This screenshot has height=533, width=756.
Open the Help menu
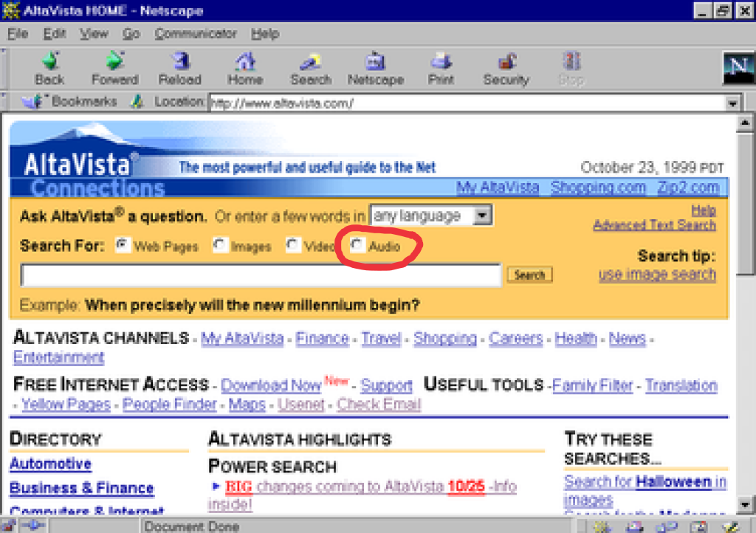(265, 34)
